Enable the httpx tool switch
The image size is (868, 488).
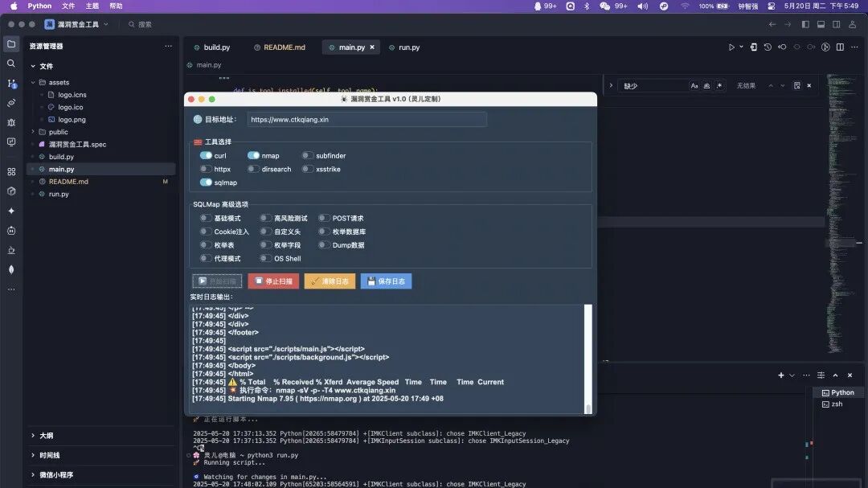tap(206, 169)
